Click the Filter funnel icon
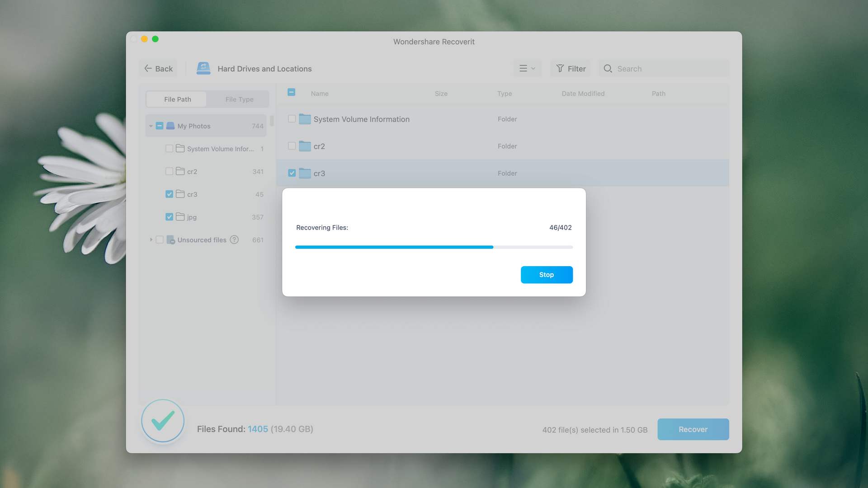Image resolution: width=868 pixels, height=488 pixels. click(560, 68)
